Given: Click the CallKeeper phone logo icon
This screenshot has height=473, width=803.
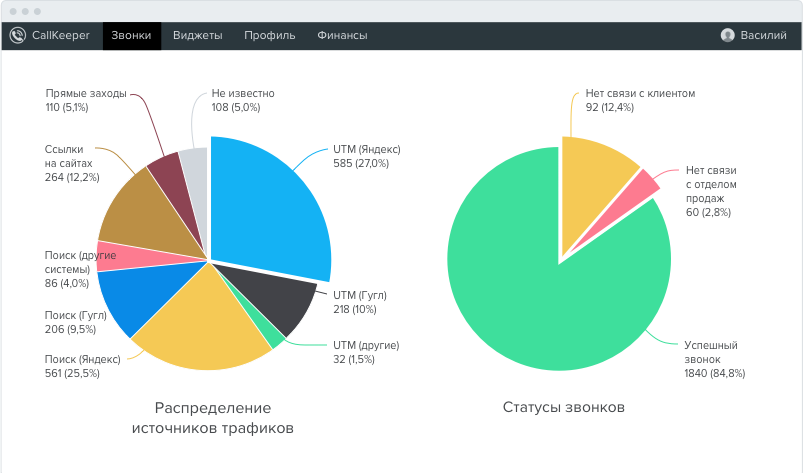Looking at the screenshot, I should 18,35.
